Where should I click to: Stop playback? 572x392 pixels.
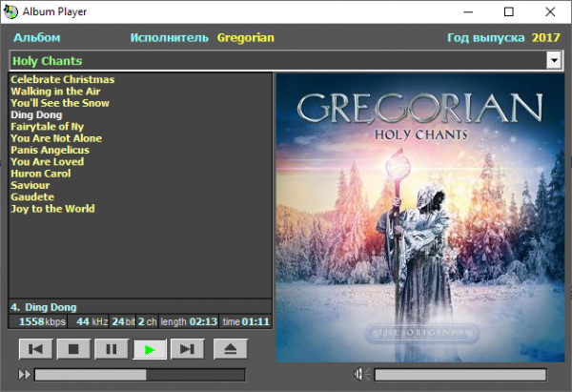tap(73, 349)
